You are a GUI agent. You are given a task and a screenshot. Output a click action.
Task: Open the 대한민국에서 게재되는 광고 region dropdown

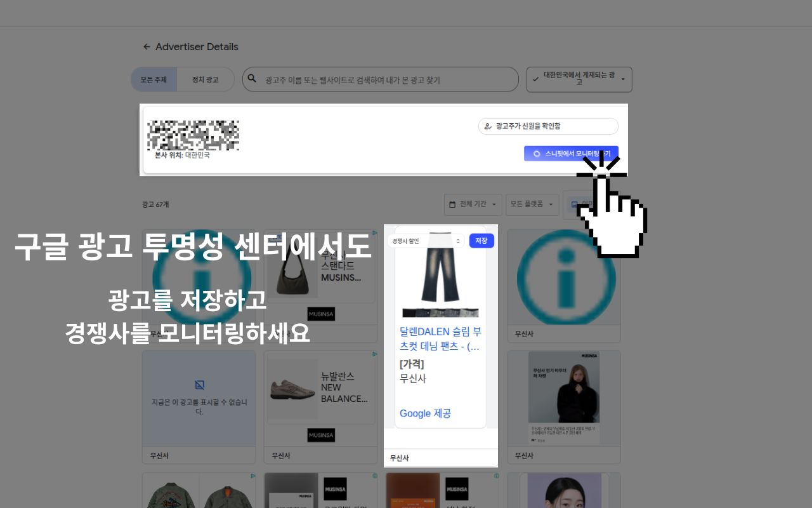[x=579, y=79]
